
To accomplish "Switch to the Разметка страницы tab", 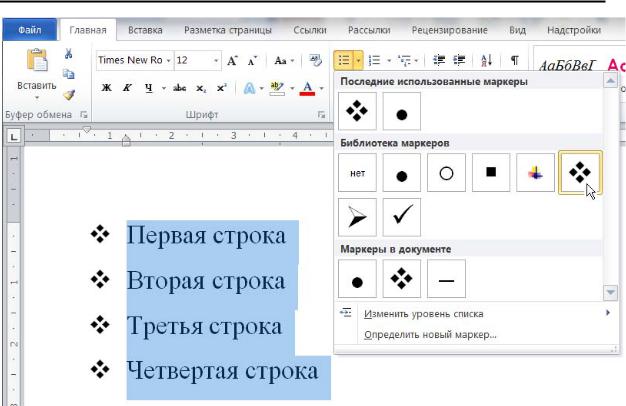I will 228,30.
